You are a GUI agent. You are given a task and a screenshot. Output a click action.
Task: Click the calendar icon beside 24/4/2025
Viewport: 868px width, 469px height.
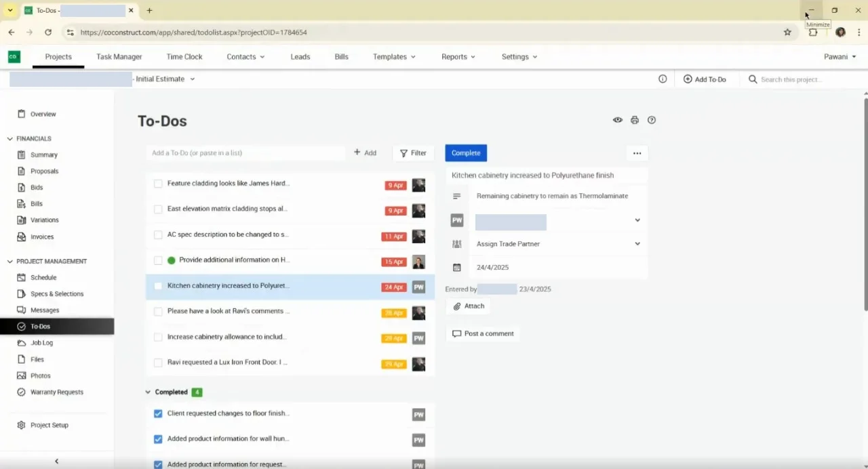(x=457, y=268)
